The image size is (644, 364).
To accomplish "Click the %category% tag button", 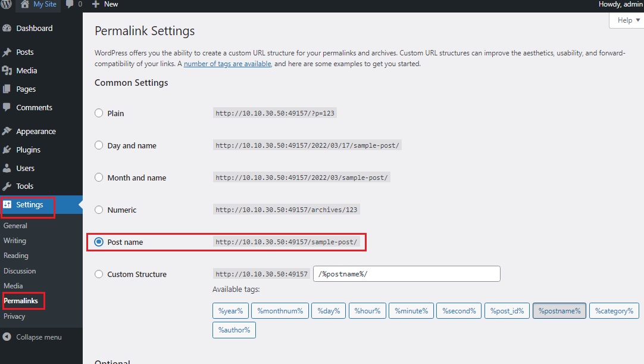I will click(614, 311).
